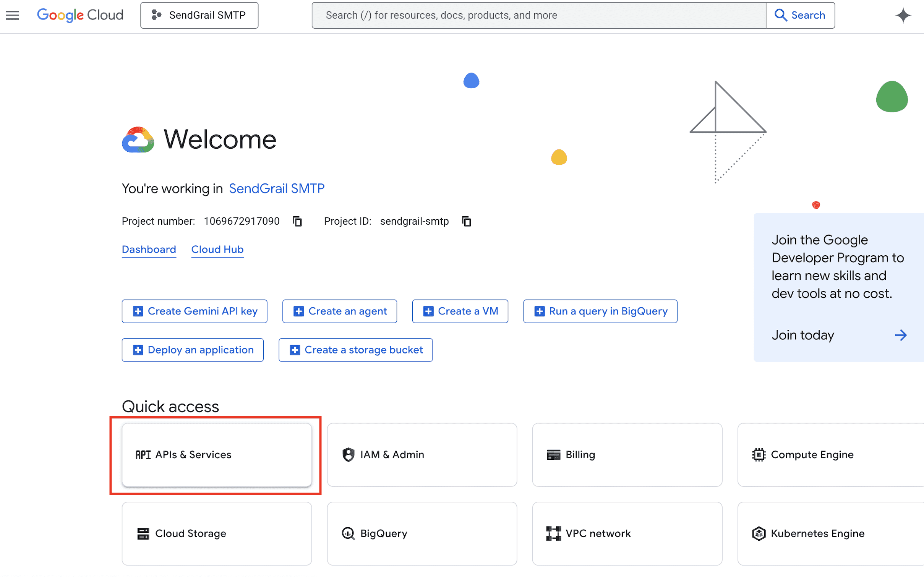Click the BigQuery magnifier icon
This screenshot has height=577, width=924.
point(348,533)
